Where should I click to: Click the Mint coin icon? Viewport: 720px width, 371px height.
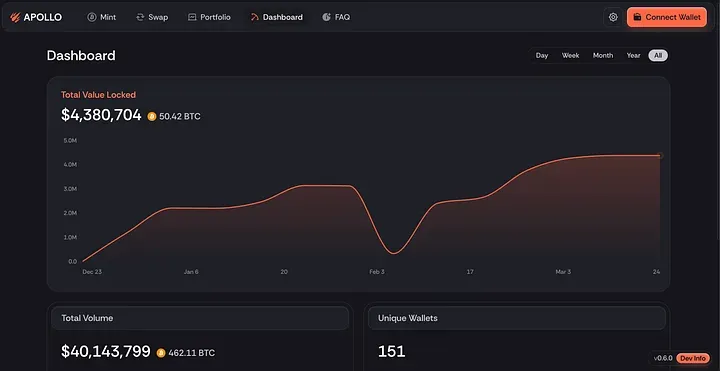(x=92, y=17)
